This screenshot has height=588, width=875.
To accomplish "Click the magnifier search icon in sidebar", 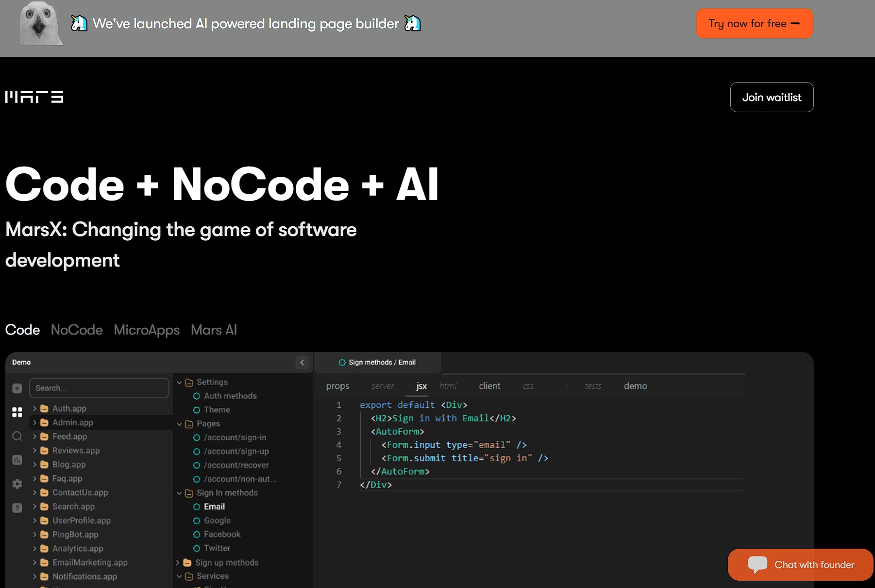I will tap(17, 436).
